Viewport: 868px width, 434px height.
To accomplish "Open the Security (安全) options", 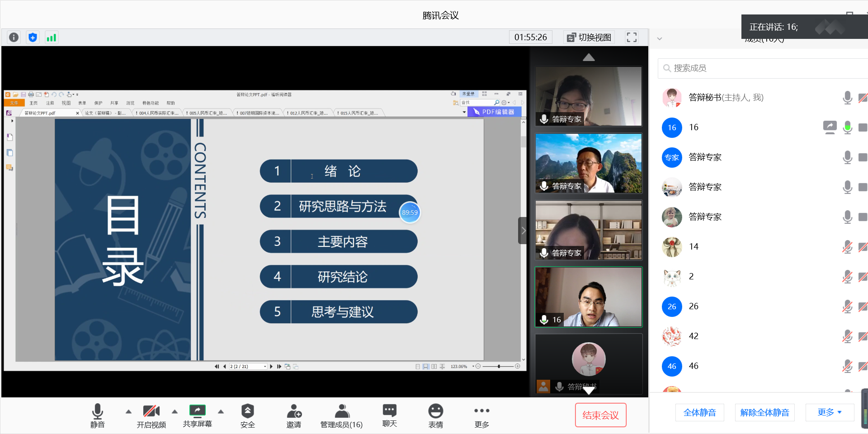I will [x=247, y=415].
